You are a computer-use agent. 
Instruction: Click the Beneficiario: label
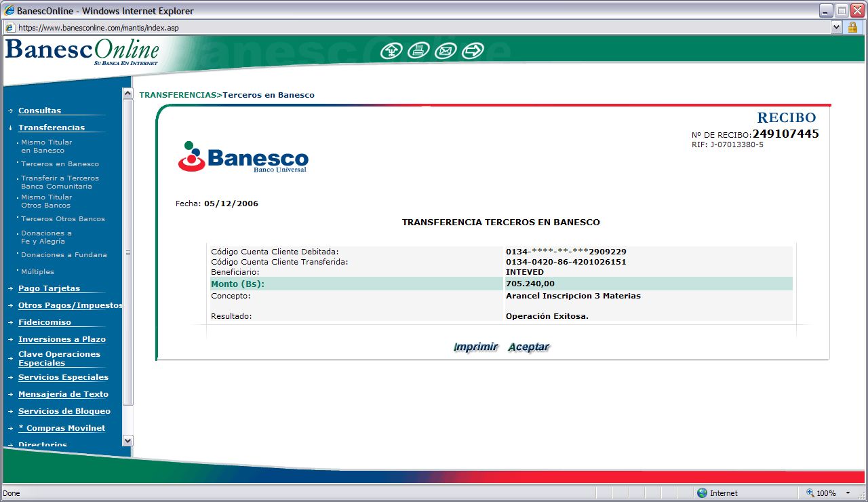[x=235, y=272]
